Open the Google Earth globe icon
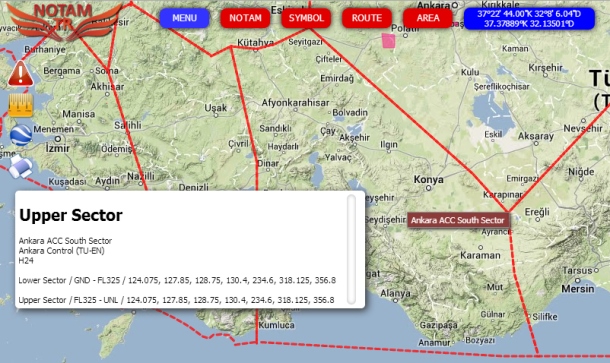Viewport: 610px width, 363px height. [x=21, y=135]
